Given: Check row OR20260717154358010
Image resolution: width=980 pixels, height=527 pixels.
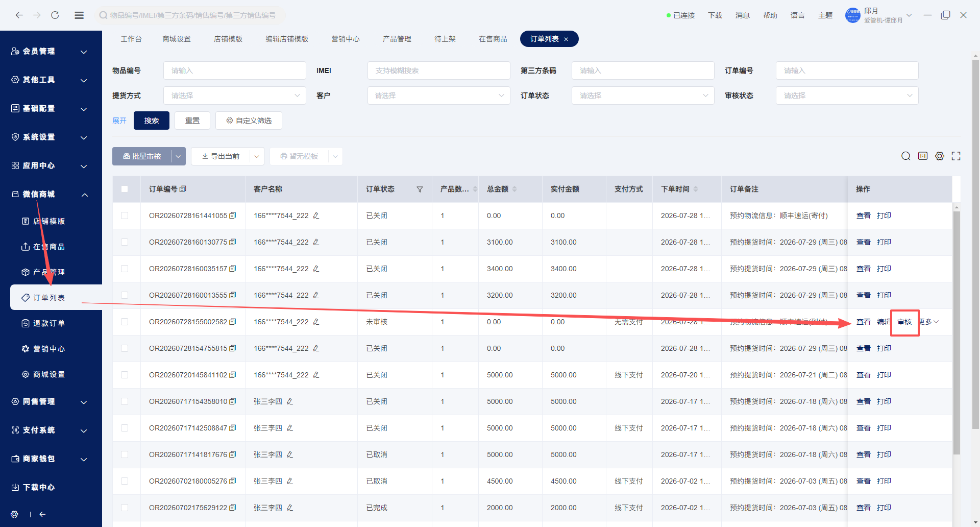Looking at the screenshot, I should tap(125, 401).
